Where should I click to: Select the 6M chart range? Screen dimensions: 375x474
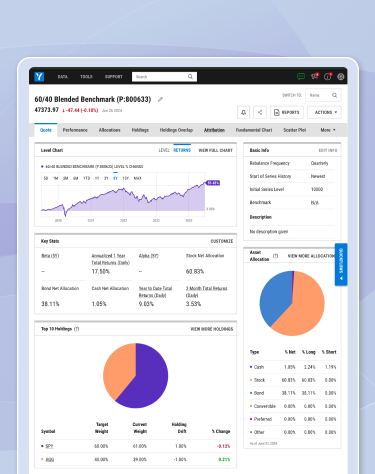pyautogui.click(x=76, y=178)
